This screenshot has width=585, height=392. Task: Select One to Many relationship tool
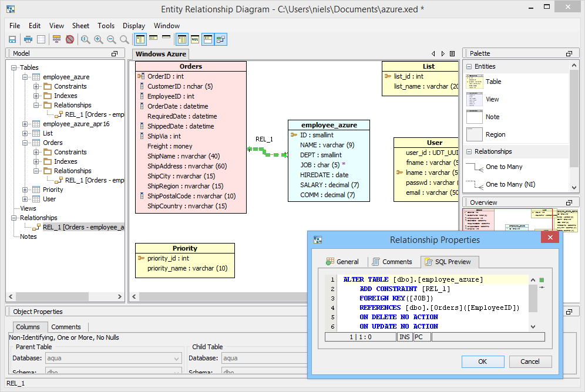495,167
